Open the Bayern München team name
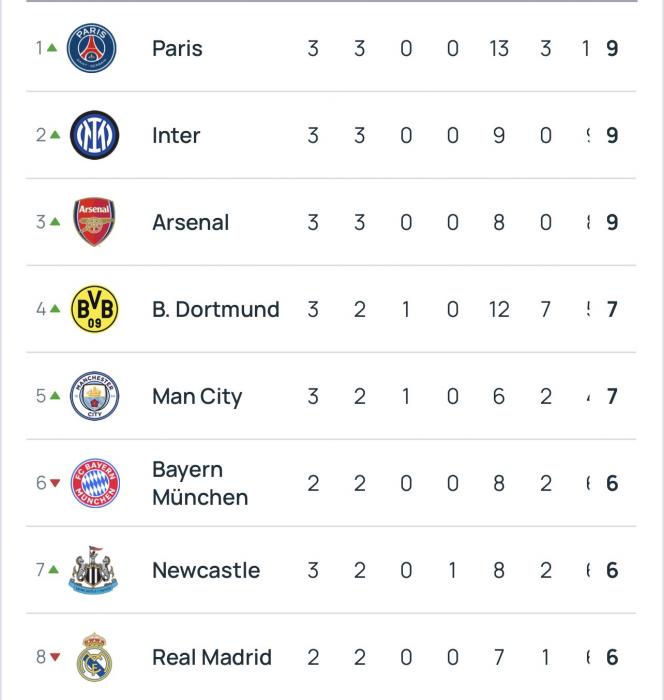Screen dimensions: 664x700 click(x=199, y=483)
